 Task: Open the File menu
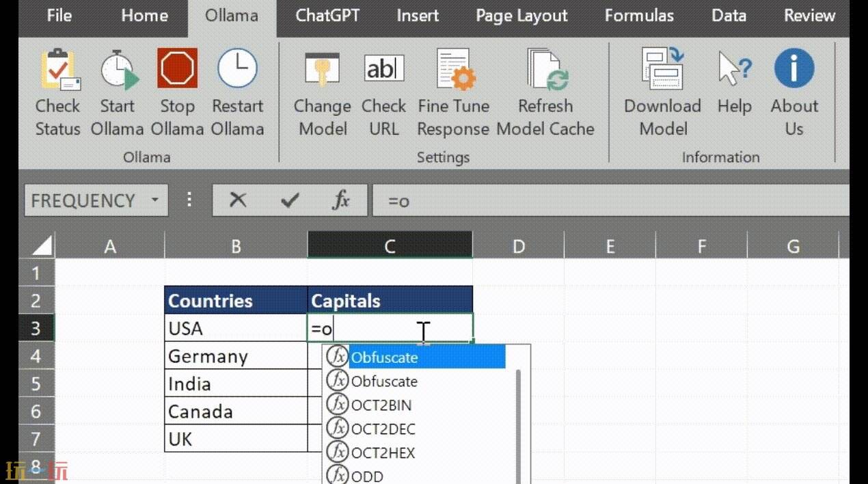pyautogui.click(x=59, y=16)
